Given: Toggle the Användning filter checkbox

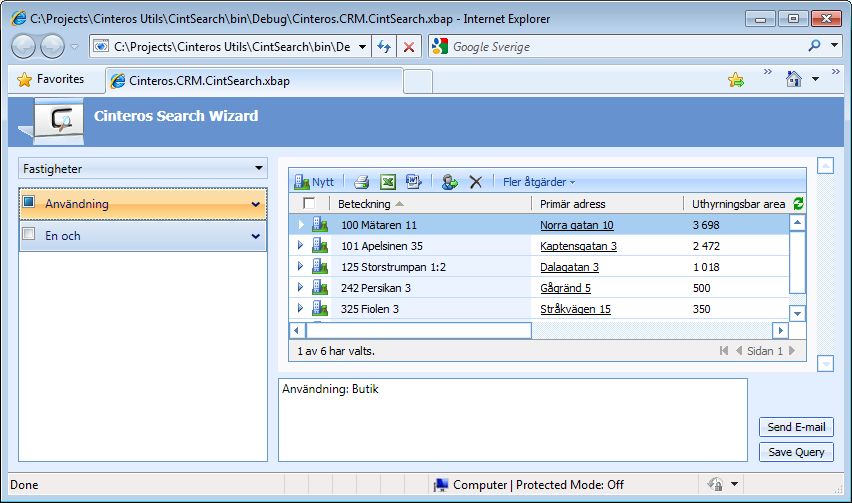Looking at the screenshot, I should (x=29, y=202).
